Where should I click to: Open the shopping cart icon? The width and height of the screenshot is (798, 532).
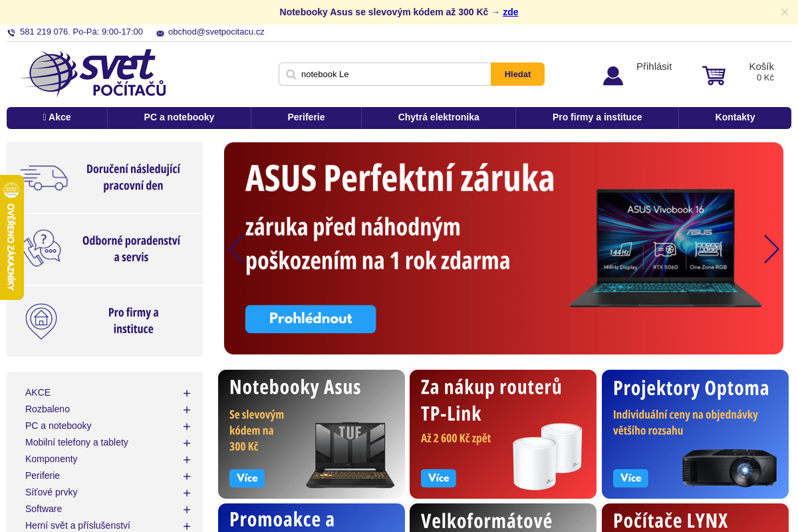pyautogui.click(x=714, y=75)
